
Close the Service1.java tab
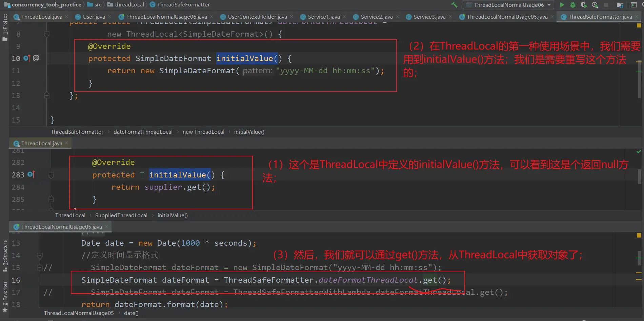point(344,17)
